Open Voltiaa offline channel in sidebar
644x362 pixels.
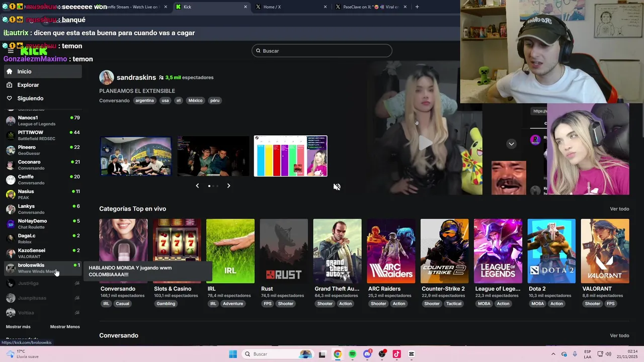click(x=43, y=313)
